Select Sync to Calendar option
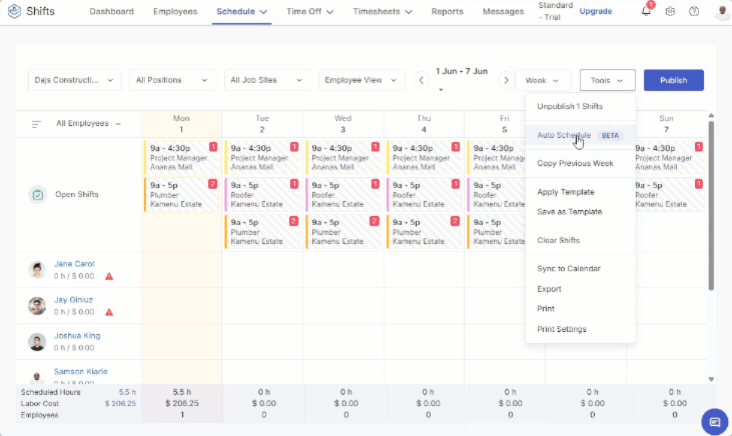732x436 pixels. tap(580, 269)
